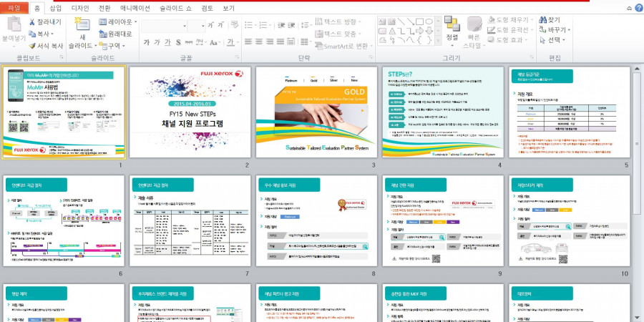Toggle italic (가) formatting

point(157,42)
